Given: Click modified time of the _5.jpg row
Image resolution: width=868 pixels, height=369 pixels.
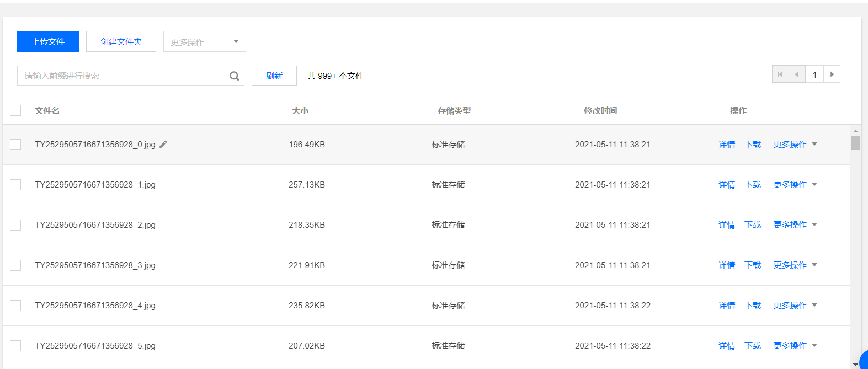Looking at the screenshot, I should (x=613, y=346).
